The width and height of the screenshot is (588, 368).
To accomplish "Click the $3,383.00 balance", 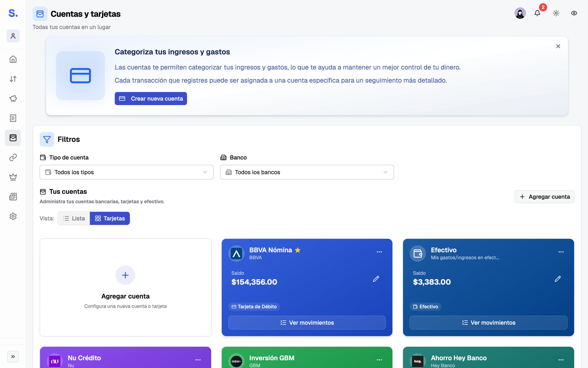I will [x=432, y=282].
